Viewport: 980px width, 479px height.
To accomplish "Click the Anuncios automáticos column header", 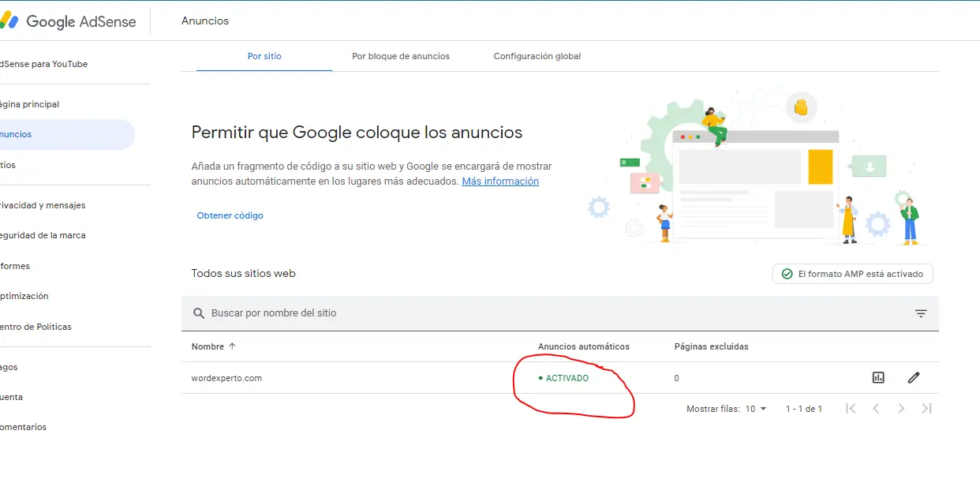I will [584, 346].
